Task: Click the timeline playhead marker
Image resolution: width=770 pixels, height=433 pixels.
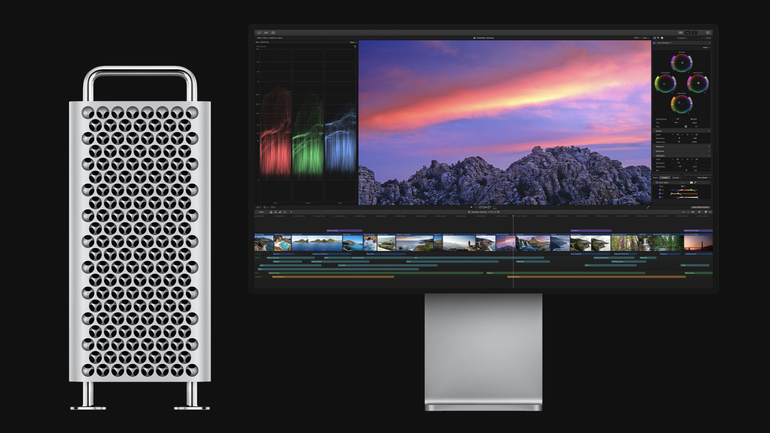Action: [x=513, y=218]
